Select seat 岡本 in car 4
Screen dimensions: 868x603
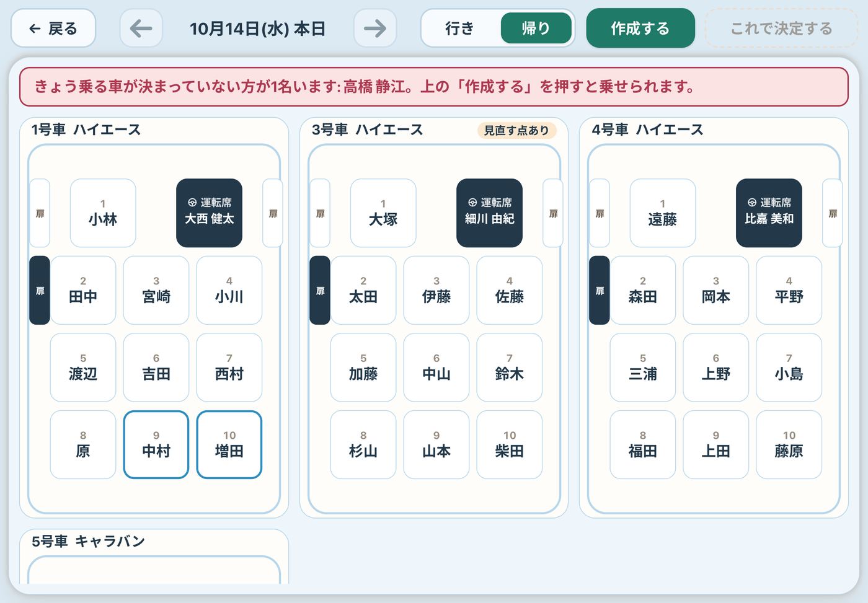click(x=716, y=290)
